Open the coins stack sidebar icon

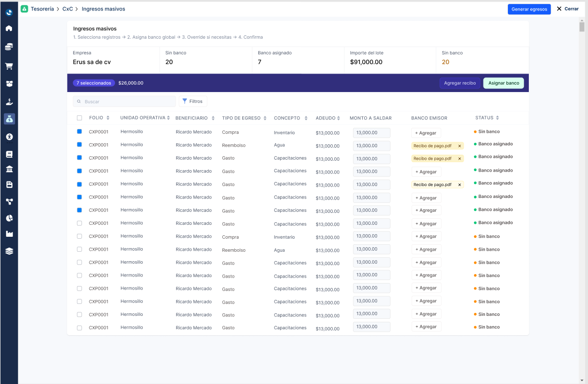point(9,46)
